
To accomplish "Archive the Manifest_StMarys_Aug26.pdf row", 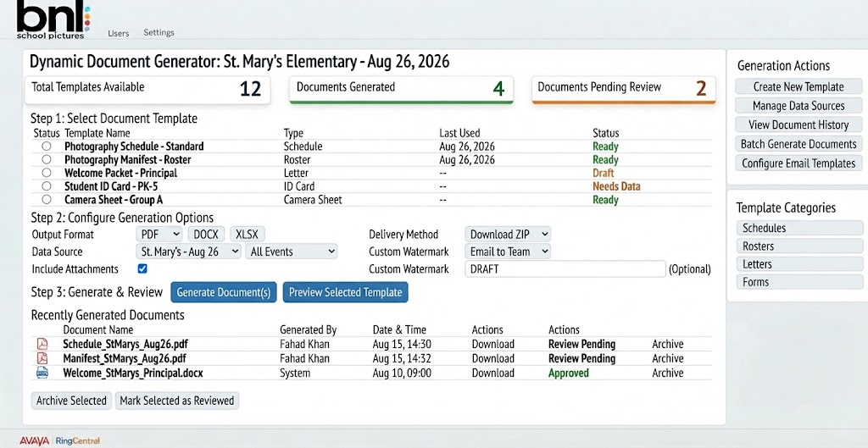I will (x=668, y=358).
